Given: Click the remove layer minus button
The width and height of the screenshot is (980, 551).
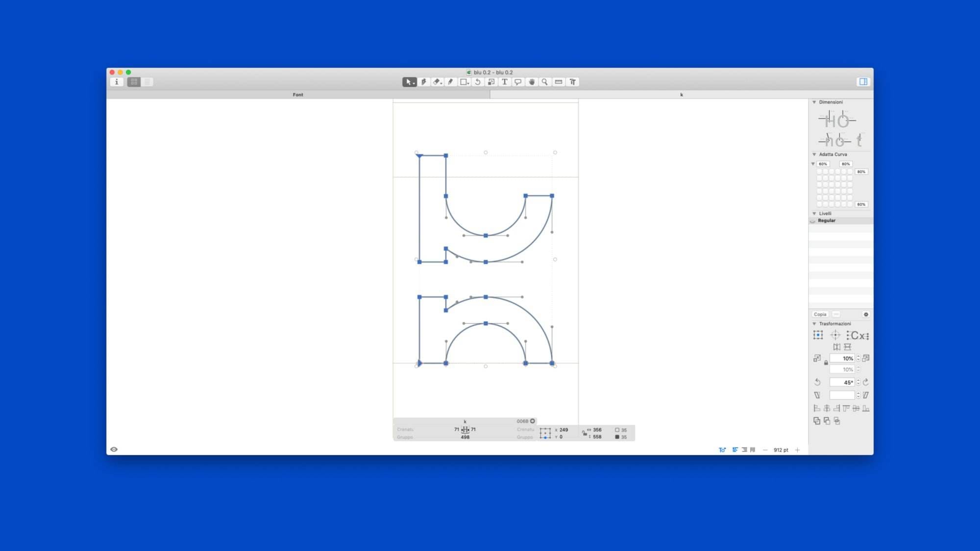Looking at the screenshot, I should click(x=836, y=314).
